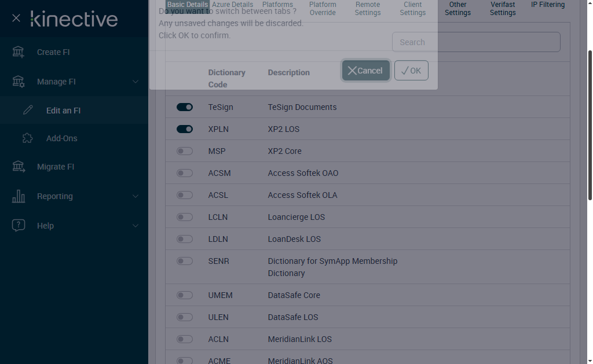Enable the ACSM Access Softek OAO toggle
Viewport: 593px width, 364px height.
185,173
